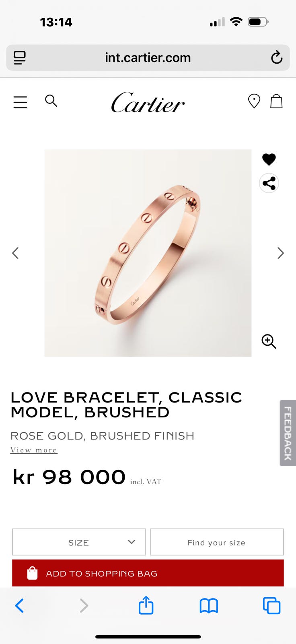The image size is (296, 644).
Task: Click the Find your size button
Action: [x=217, y=542]
